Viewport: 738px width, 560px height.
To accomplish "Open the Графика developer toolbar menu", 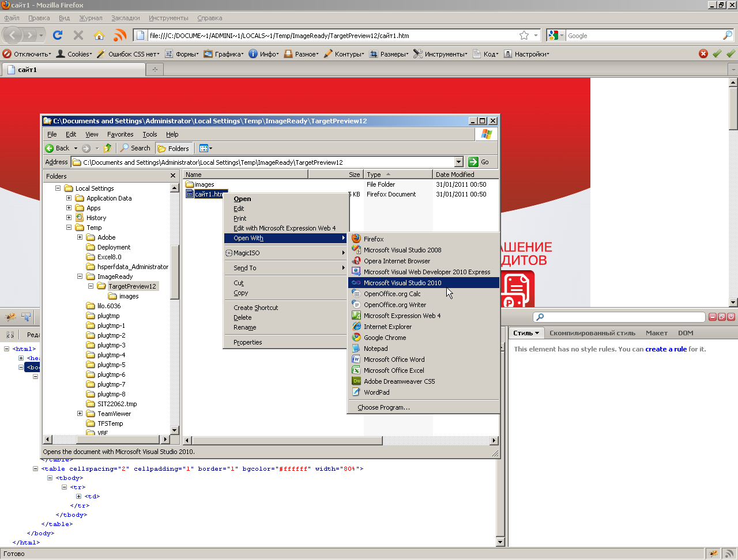I will click(225, 54).
